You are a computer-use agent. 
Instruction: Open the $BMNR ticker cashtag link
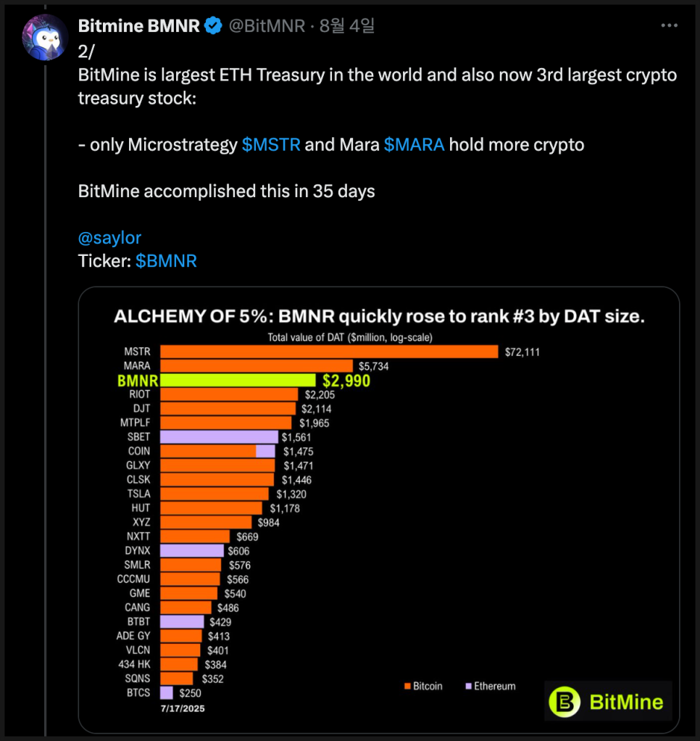(166, 261)
